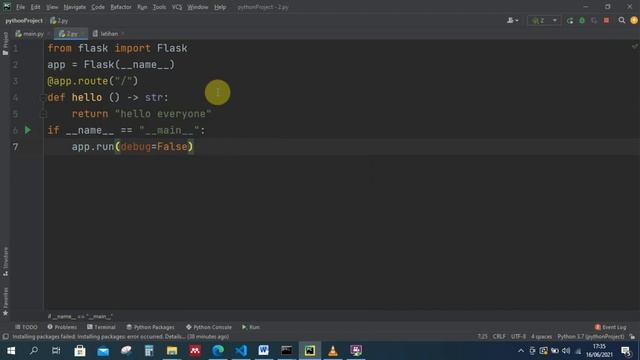Open Windows notification center
Viewport: 640px width, 360px height.
click(626, 351)
